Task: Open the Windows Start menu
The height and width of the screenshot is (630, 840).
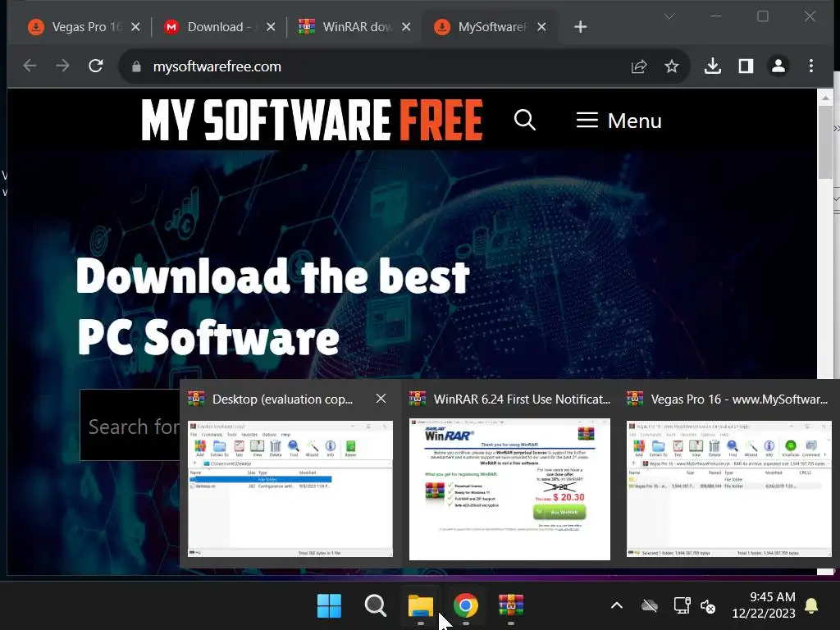Action: [329, 606]
